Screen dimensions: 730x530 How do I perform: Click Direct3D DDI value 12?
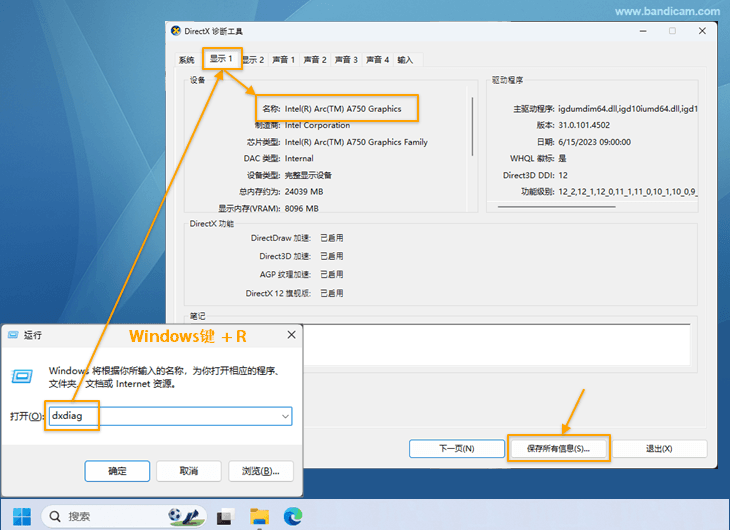pyautogui.click(x=563, y=175)
